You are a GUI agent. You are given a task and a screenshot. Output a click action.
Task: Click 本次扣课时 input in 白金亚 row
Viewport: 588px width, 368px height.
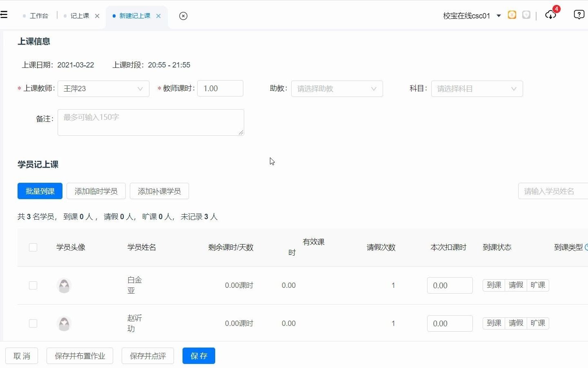click(450, 285)
